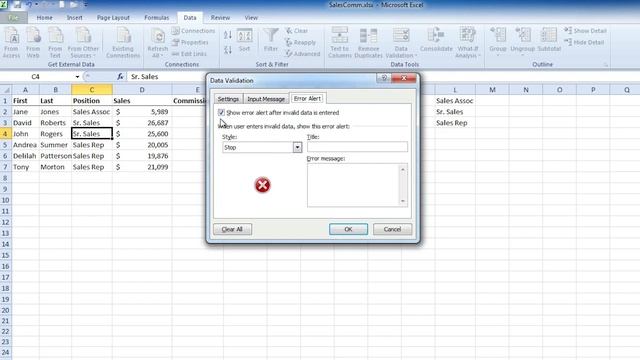Click Connections in ribbon

pos(193,31)
